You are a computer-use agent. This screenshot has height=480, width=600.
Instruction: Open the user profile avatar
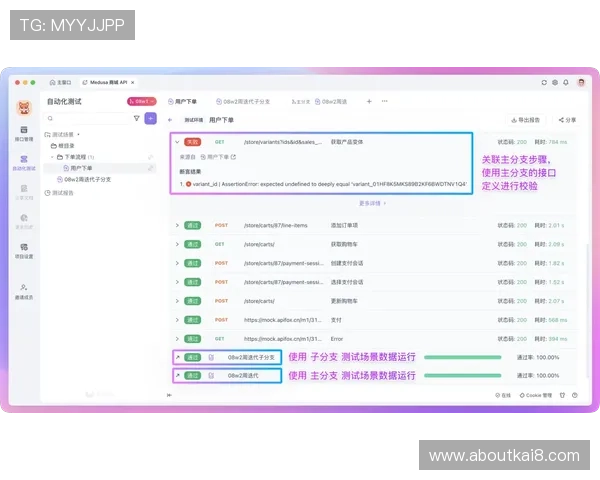[581, 82]
